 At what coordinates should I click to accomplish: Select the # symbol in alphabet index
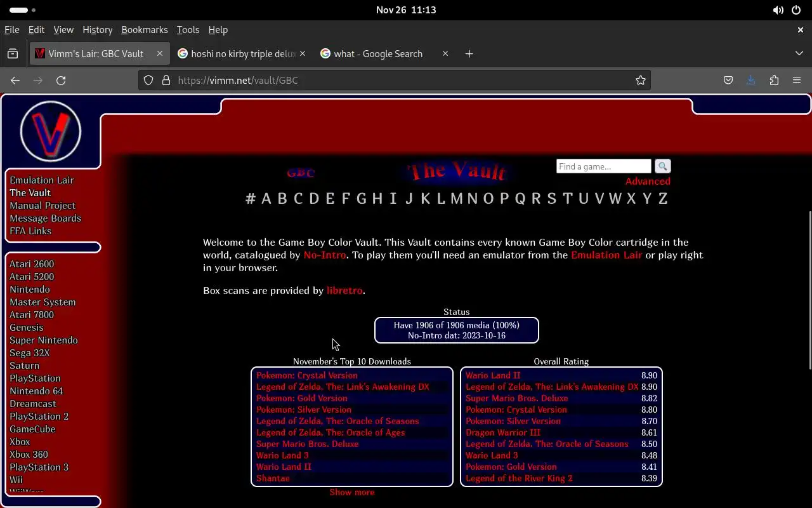click(x=251, y=198)
